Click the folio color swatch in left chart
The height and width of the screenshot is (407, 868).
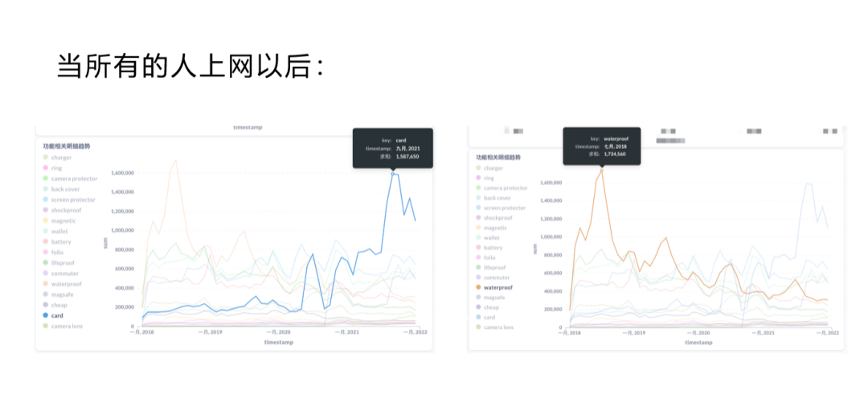tap(46, 253)
